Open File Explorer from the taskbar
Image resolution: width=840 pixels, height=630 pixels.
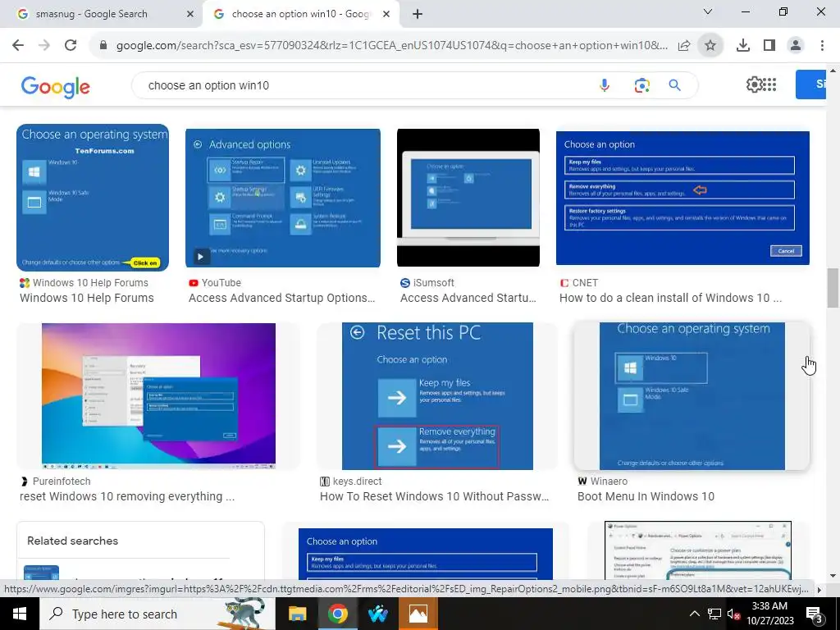click(x=297, y=614)
